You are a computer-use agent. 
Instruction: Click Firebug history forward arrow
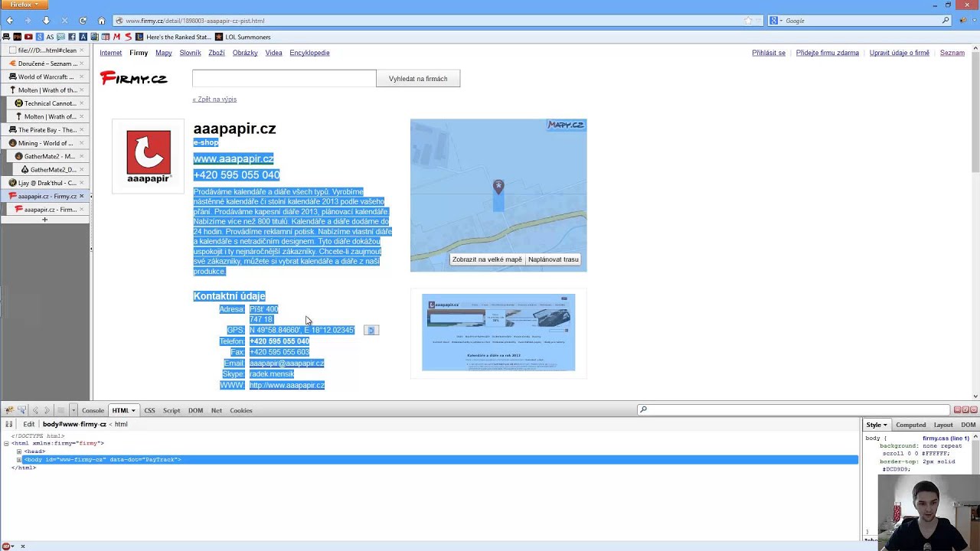click(x=47, y=410)
